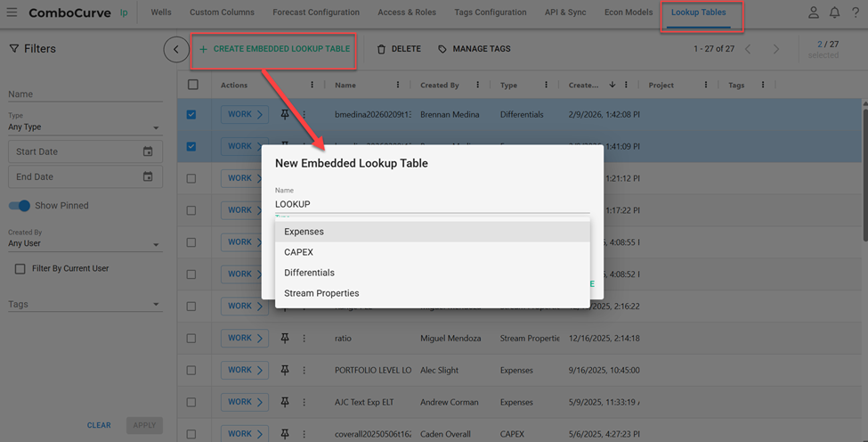Switch to the Econ Models tab
This screenshot has height=442, width=868.
[629, 12]
